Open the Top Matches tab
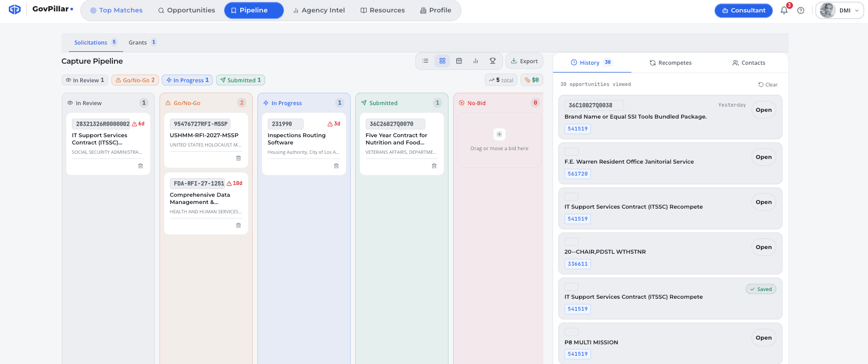Screen dimensions: 868x364 117,10
